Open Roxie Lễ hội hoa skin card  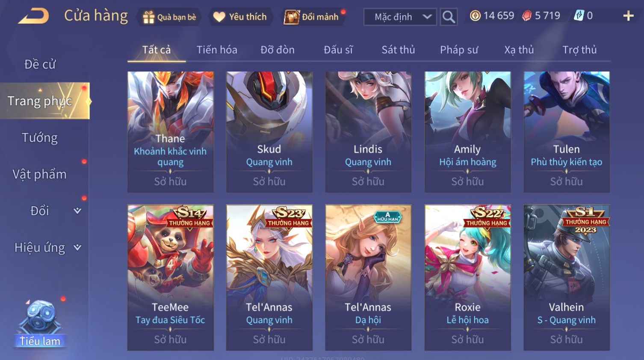(x=467, y=277)
